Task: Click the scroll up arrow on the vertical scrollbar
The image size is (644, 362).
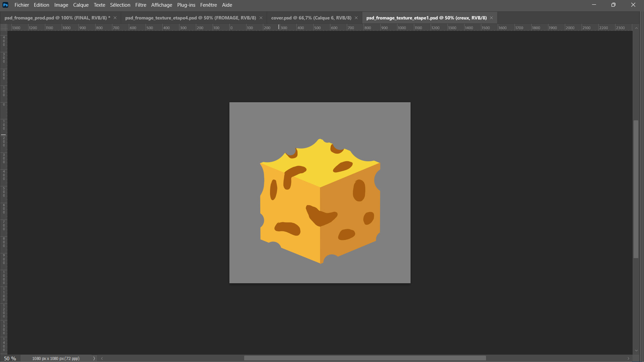Action: coord(636,28)
